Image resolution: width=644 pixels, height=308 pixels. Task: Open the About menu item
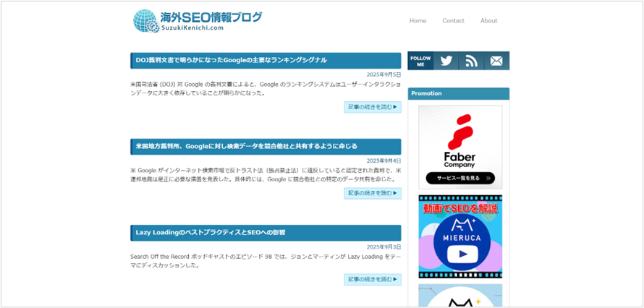click(488, 20)
